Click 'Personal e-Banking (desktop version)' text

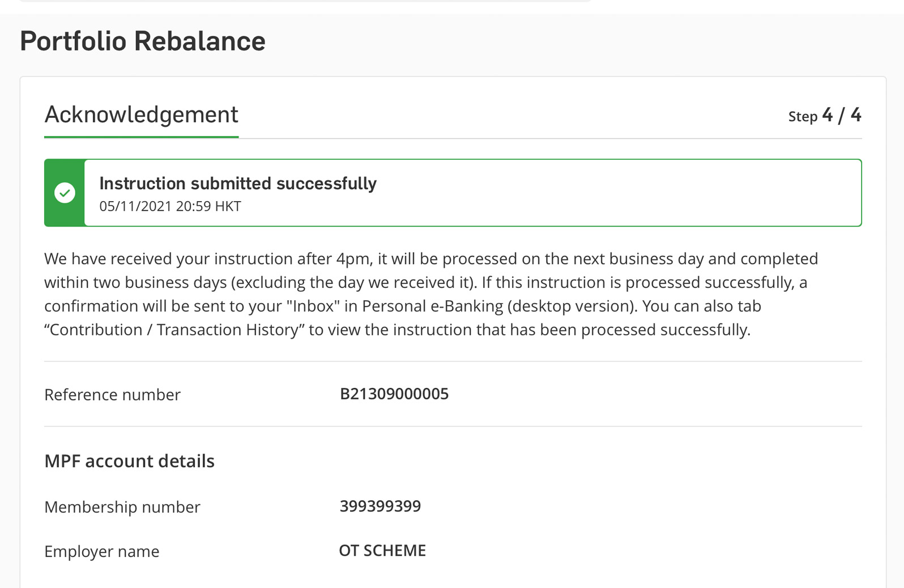498,306
